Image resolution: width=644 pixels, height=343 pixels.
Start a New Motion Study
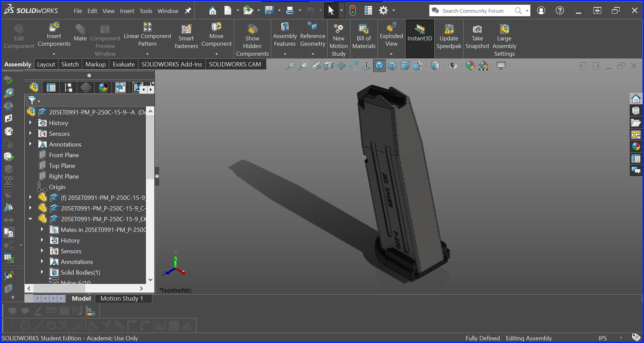(x=338, y=40)
